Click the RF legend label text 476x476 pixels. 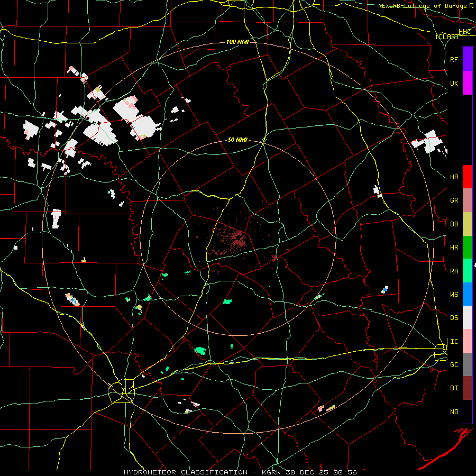pyautogui.click(x=454, y=59)
